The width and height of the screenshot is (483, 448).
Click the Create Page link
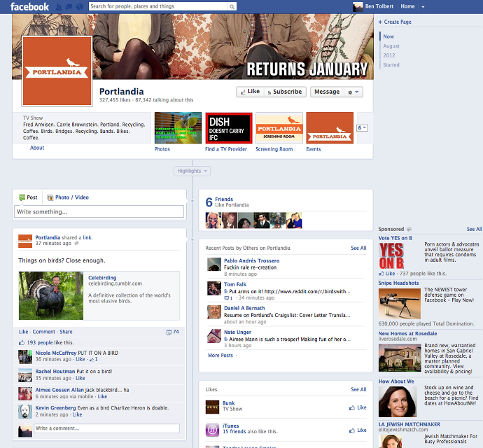[x=395, y=22]
